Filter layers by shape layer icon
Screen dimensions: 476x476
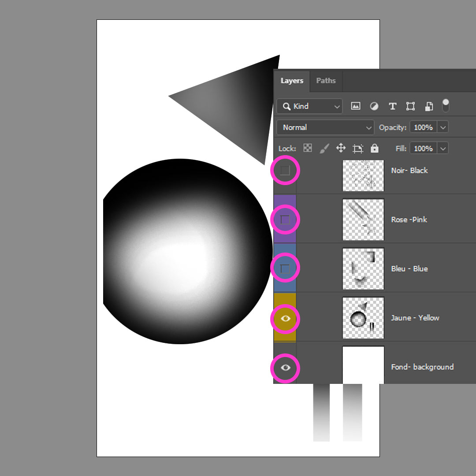pos(410,106)
